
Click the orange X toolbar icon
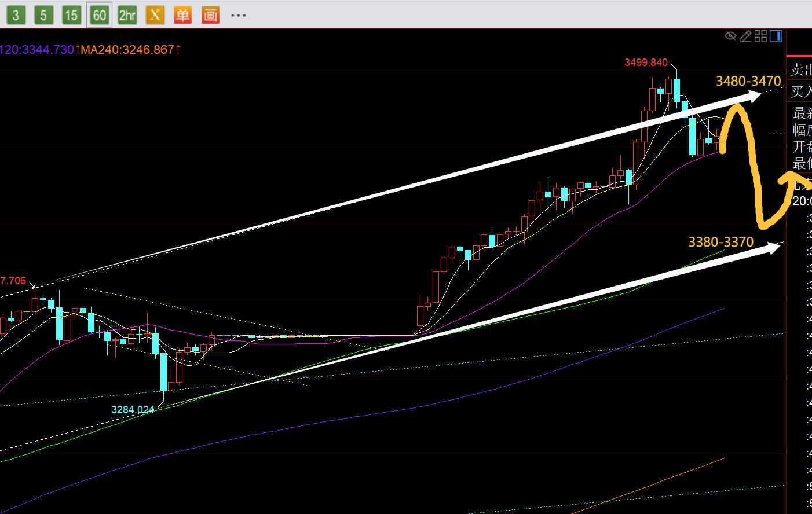coord(155,15)
